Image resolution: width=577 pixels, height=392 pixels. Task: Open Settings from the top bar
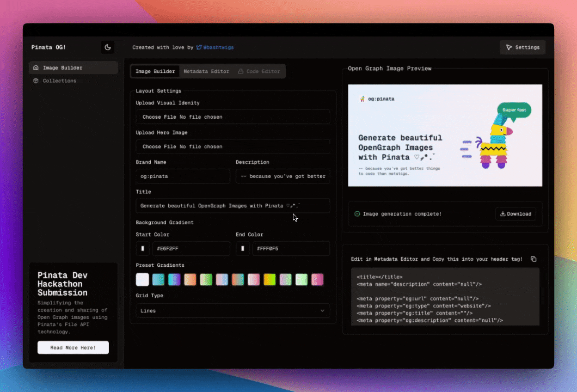[x=523, y=47]
